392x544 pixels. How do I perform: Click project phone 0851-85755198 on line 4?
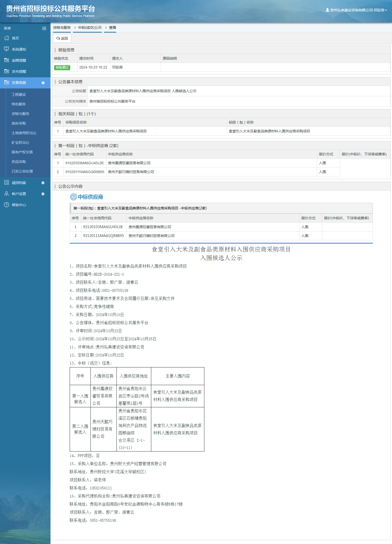(x=115, y=290)
